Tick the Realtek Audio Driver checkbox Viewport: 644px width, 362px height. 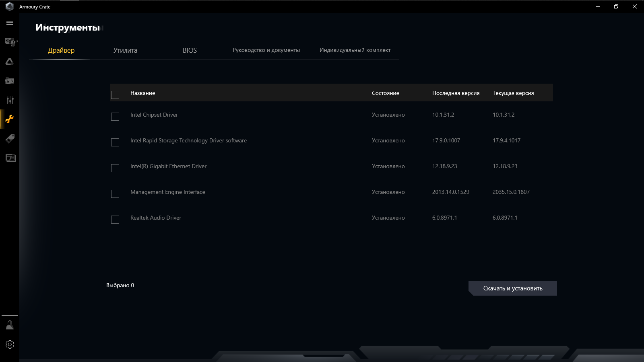(x=115, y=220)
